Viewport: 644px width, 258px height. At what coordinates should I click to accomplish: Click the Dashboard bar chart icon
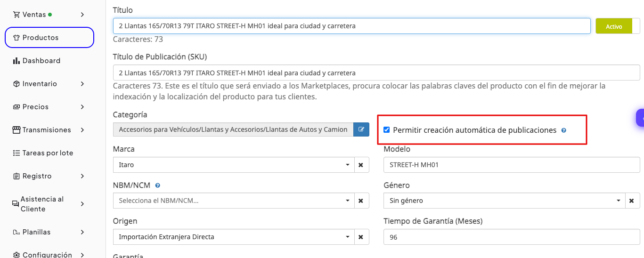16,61
